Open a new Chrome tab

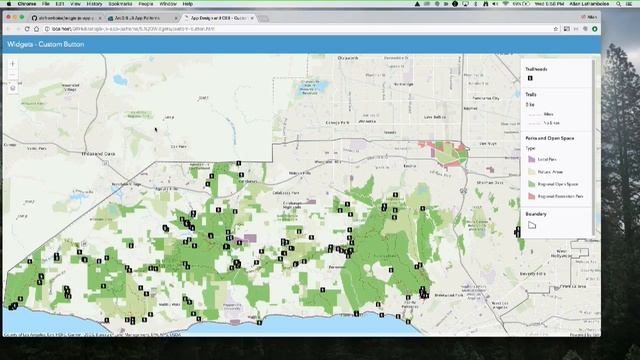click(x=263, y=19)
